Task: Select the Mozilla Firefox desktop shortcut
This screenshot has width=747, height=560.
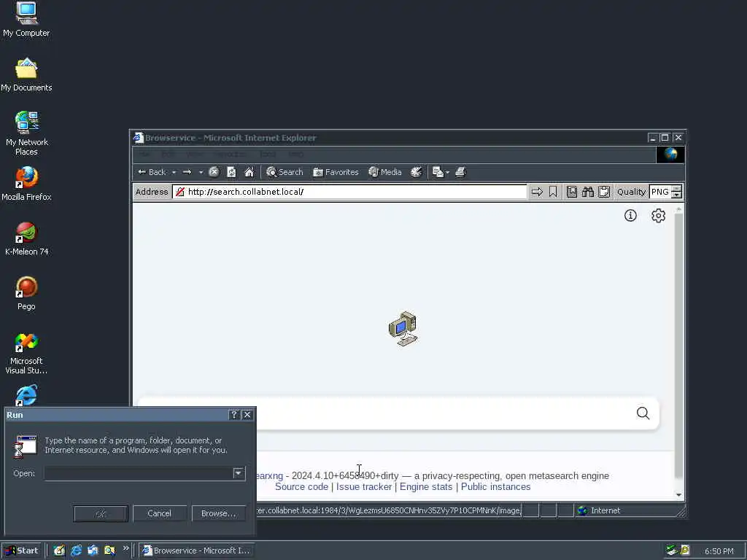Action: (26, 184)
